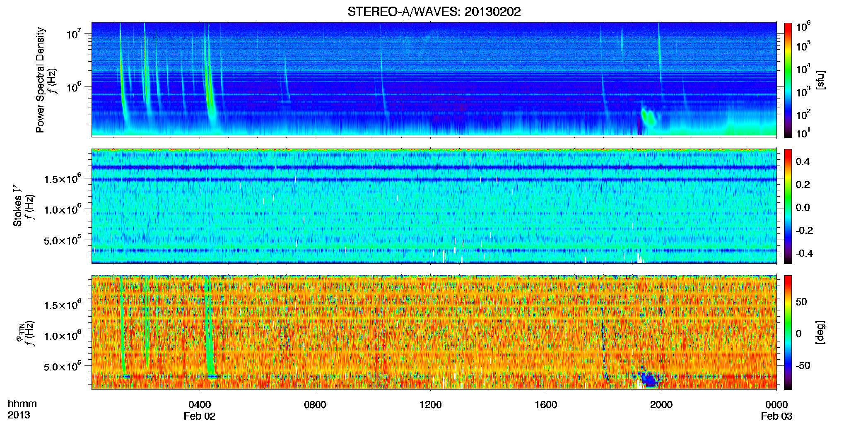Click the Feb 02 date label
Screen dimensions: 868x447
point(200,416)
